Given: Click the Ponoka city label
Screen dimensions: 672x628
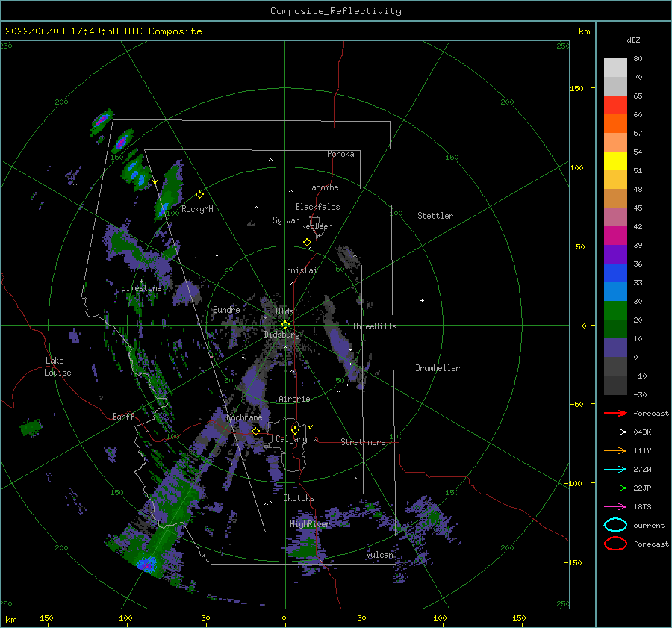Looking at the screenshot, I should click(x=340, y=154).
